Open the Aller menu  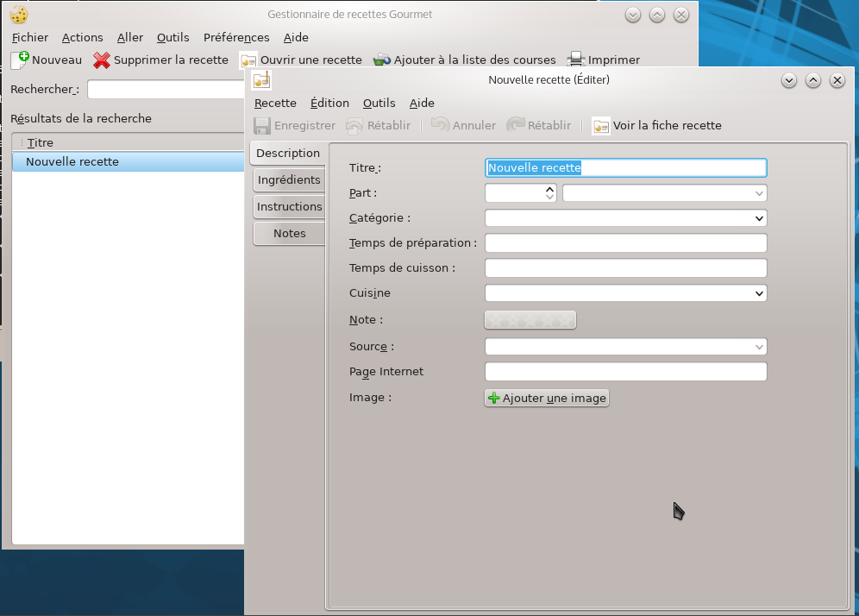(130, 37)
